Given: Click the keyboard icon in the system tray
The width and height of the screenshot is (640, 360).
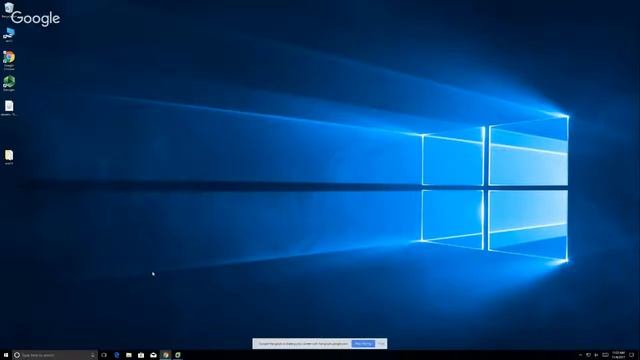Looking at the screenshot, I should pos(605,355).
